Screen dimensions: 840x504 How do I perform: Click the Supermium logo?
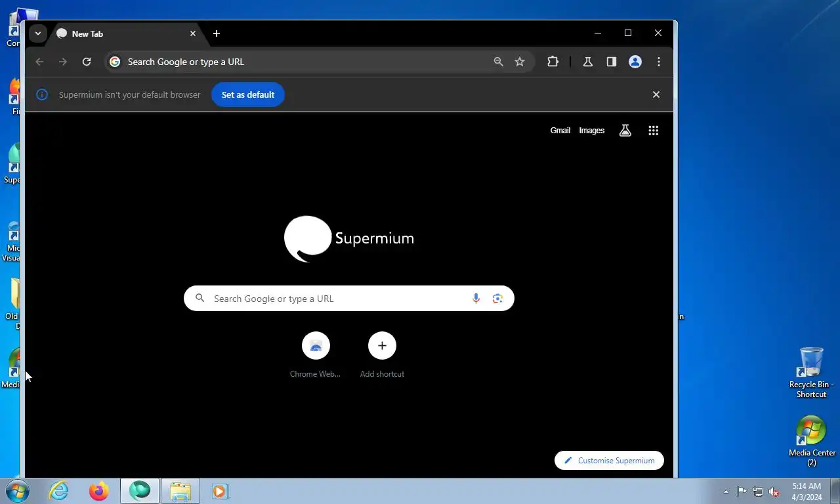point(349,238)
